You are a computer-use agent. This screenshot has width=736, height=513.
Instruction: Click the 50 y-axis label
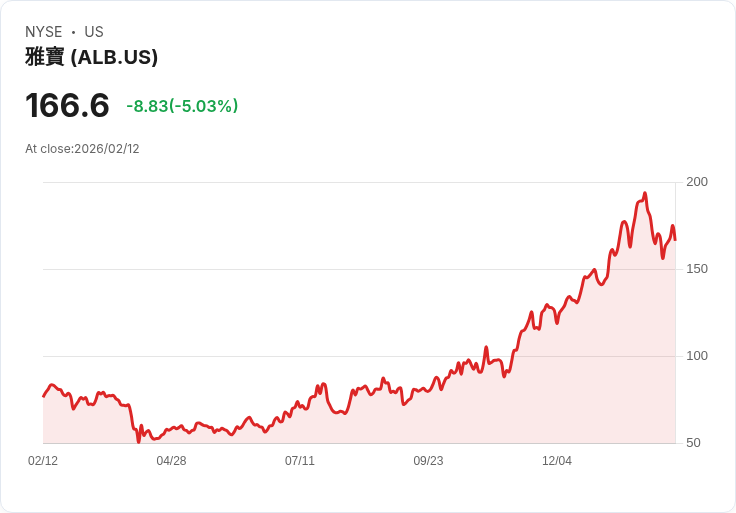pyautogui.click(x=693, y=443)
